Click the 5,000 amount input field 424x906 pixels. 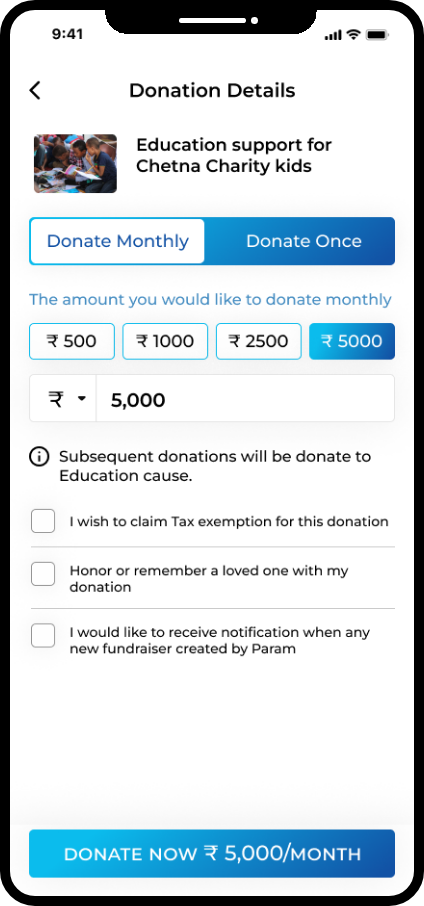pos(246,399)
